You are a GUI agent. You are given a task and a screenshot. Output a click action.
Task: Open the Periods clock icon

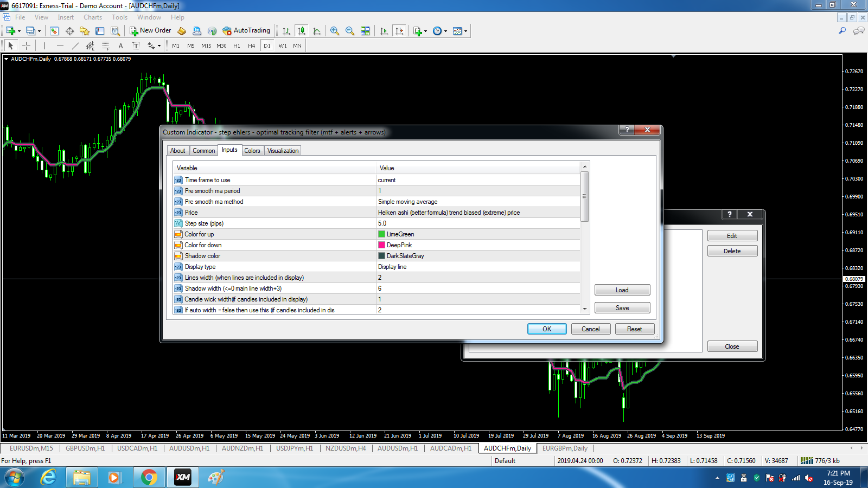click(x=437, y=31)
